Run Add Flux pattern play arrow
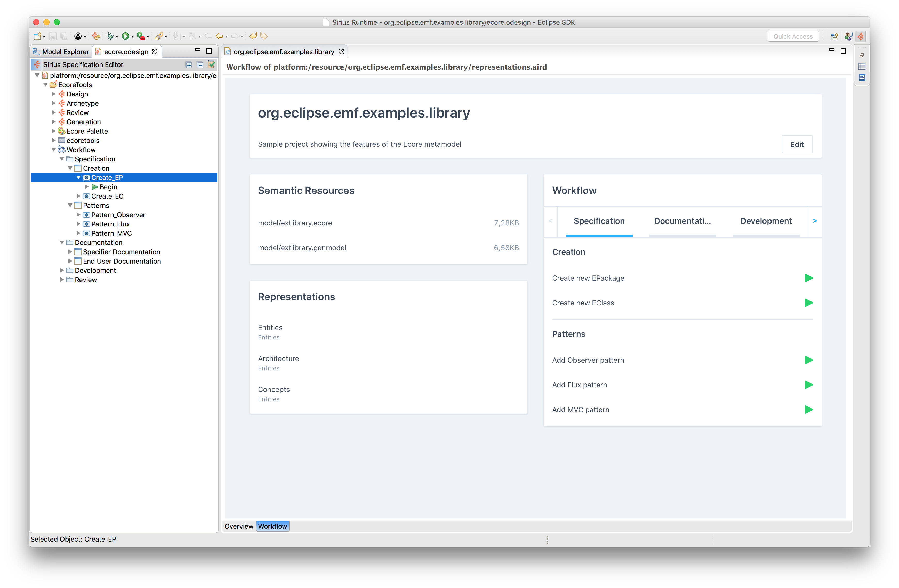899x588 pixels. click(809, 385)
